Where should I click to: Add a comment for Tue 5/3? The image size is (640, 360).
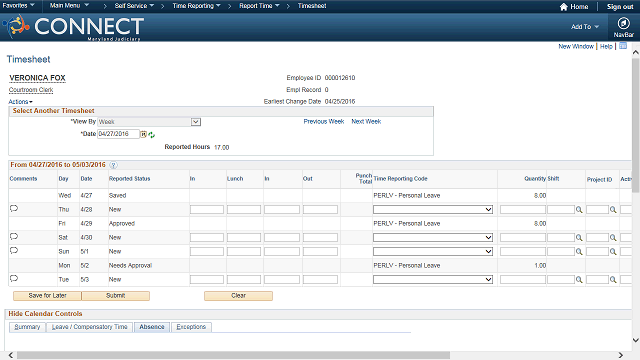(14, 278)
